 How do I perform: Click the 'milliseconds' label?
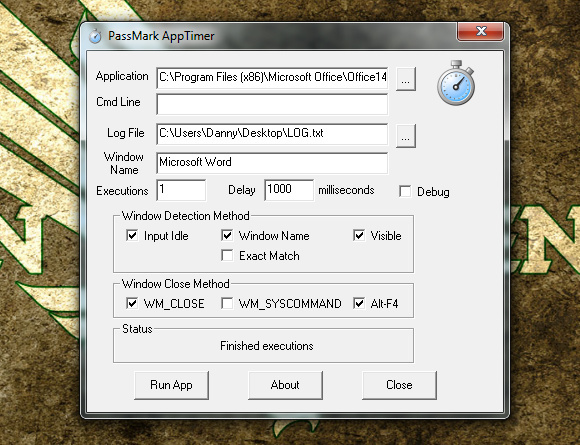[346, 190]
